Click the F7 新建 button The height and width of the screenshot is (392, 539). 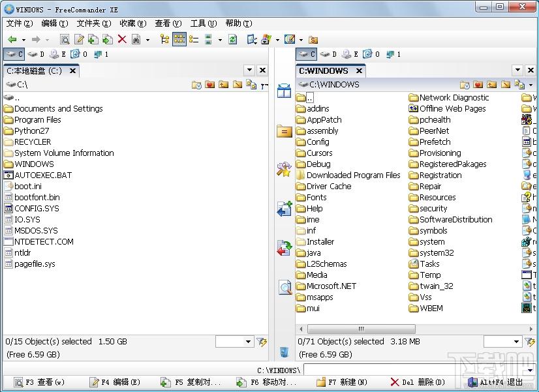tap(341, 382)
